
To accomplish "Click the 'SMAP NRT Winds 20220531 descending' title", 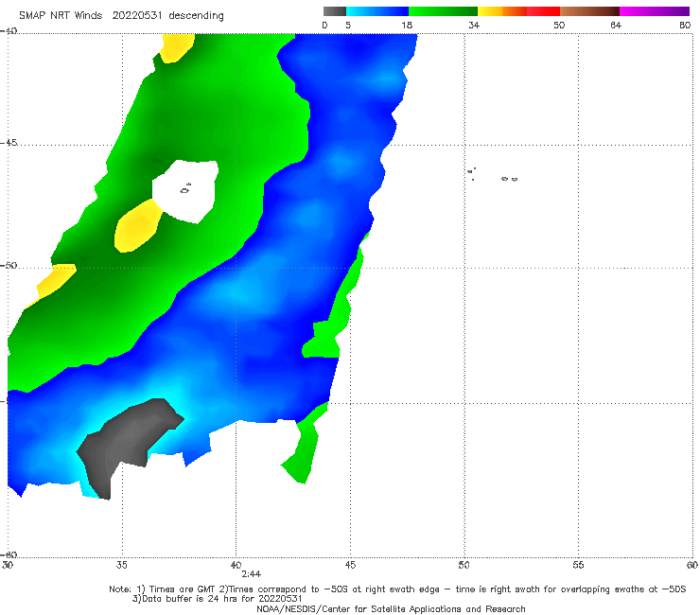I will click(x=121, y=16).
